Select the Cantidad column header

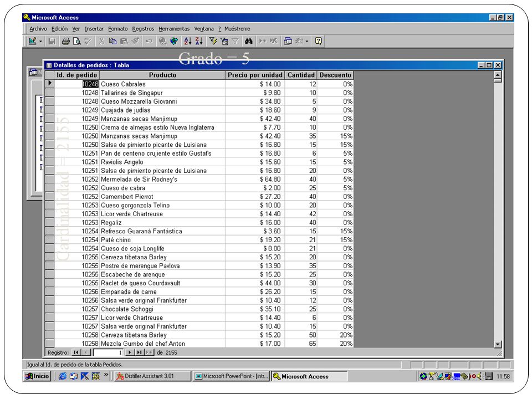[x=301, y=75]
